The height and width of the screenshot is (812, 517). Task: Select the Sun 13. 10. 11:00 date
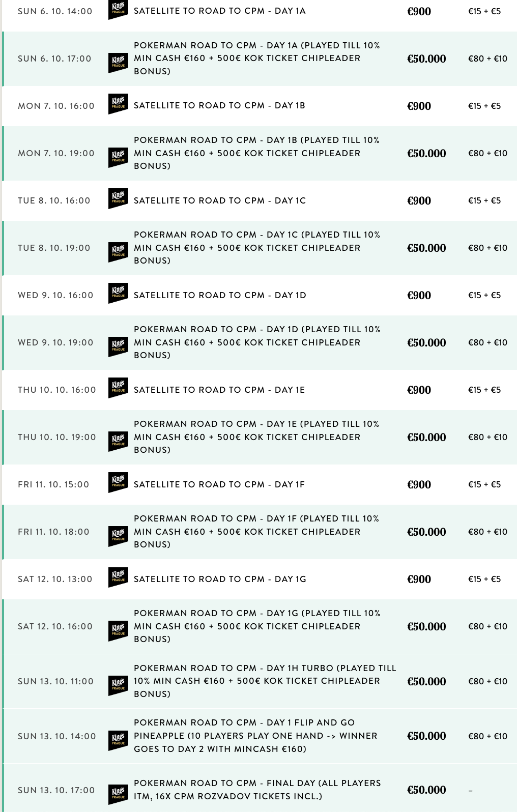click(x=56, y=681)
